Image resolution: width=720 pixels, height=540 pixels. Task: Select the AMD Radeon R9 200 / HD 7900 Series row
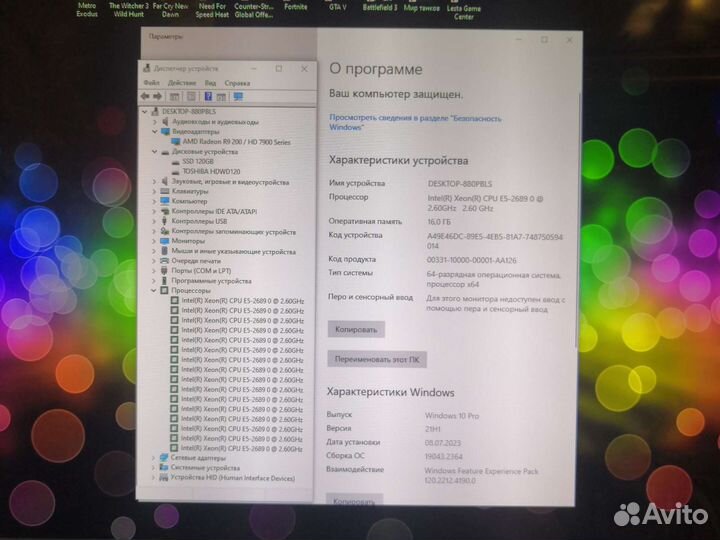pyautogui.click(x=236, y=142)
